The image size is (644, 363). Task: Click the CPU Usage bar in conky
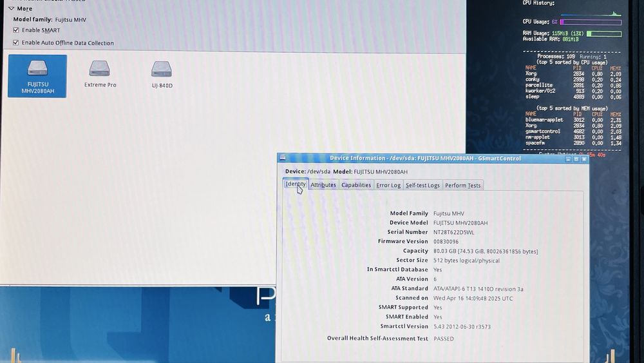coord(591,22)
